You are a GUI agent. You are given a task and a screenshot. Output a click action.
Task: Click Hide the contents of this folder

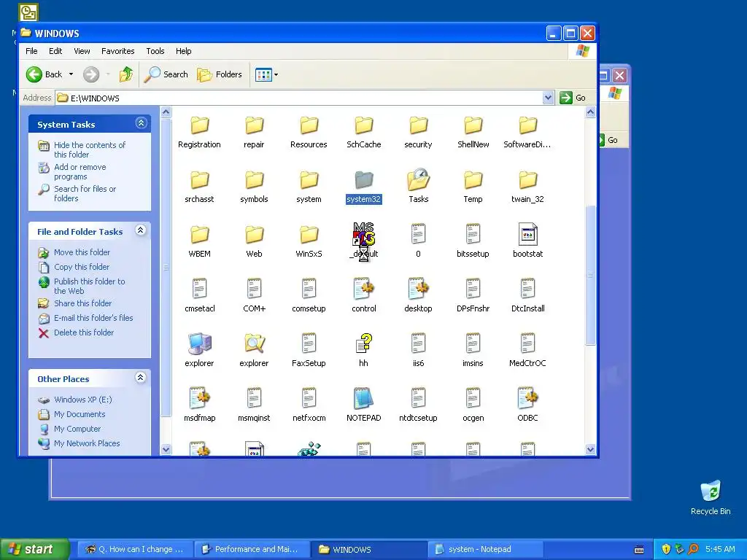click(x=90, y=149)
